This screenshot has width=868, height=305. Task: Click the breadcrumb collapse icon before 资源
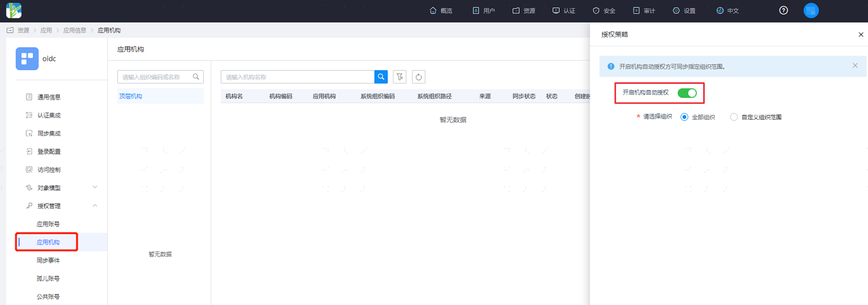pos(10,30)
